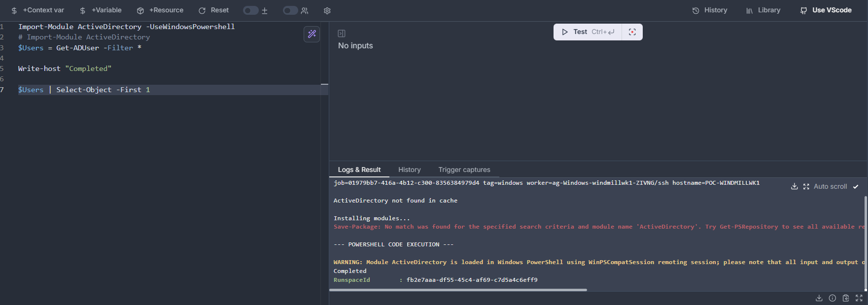Collapse the inputs panel icon
The image size is (868, 305).
point(342,34)
